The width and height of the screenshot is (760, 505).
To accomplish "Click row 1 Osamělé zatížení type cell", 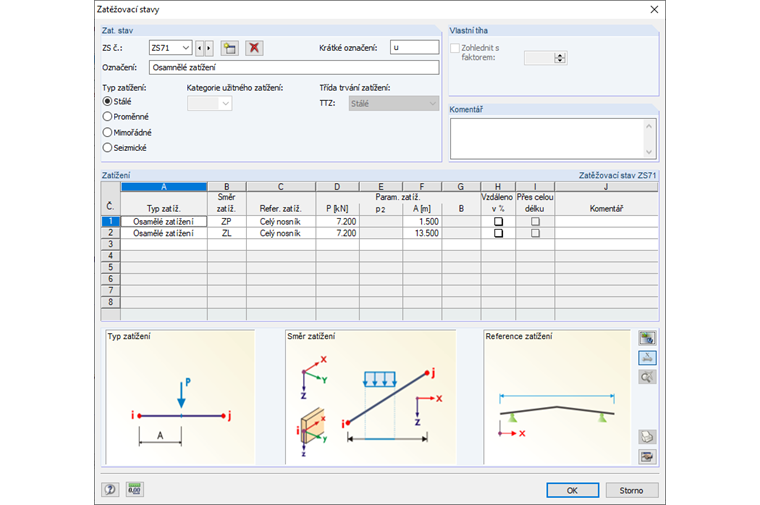I will [164, 221].
